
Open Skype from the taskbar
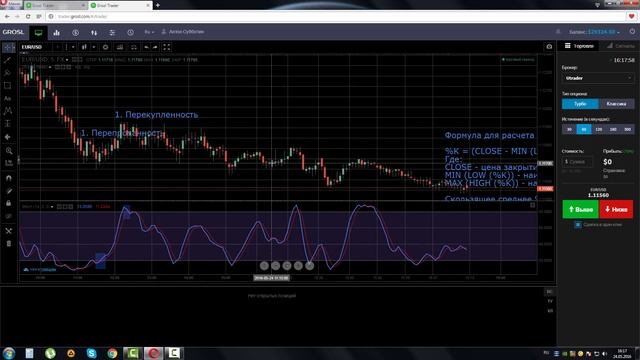[x=91, y=353]
